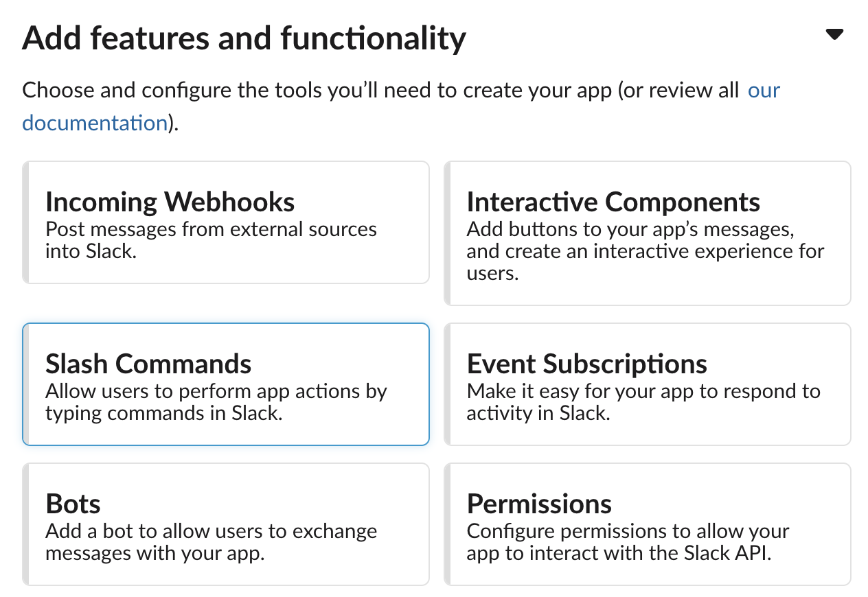Click gray left accent bar of Incoming Webhooks

(x=26, y=222)
